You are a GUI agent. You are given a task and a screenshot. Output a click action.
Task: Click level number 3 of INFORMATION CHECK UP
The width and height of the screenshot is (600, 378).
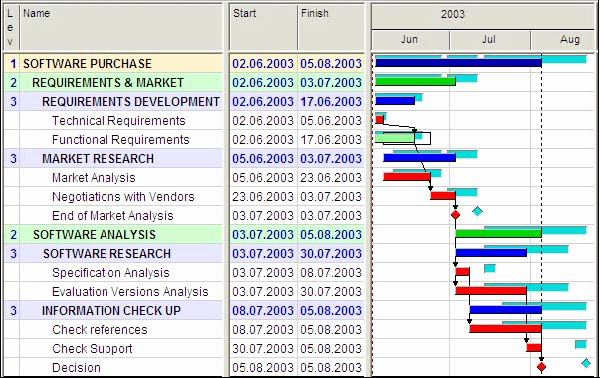(x=13, y=311)
